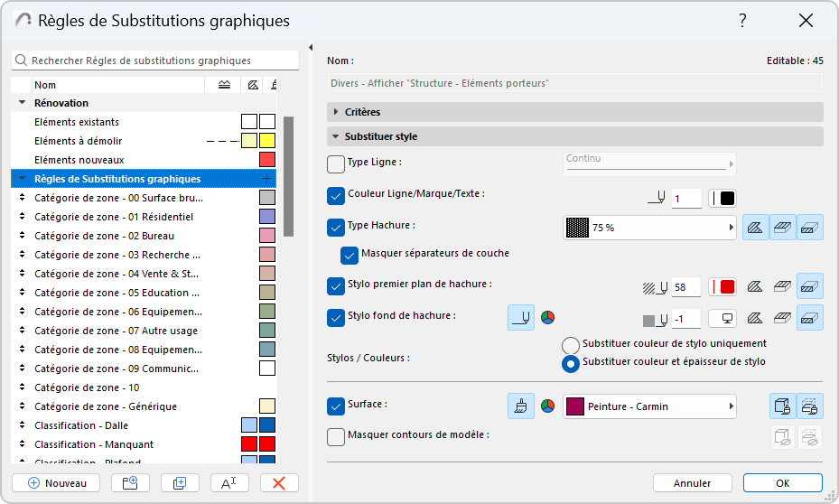
Task: Click the red foreground hatch pen swatch
Action: click(x=722, y=287)
